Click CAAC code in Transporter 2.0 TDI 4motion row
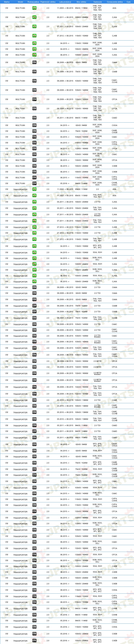The width and height of the screenshot is (134, 644). coord(114,336)
